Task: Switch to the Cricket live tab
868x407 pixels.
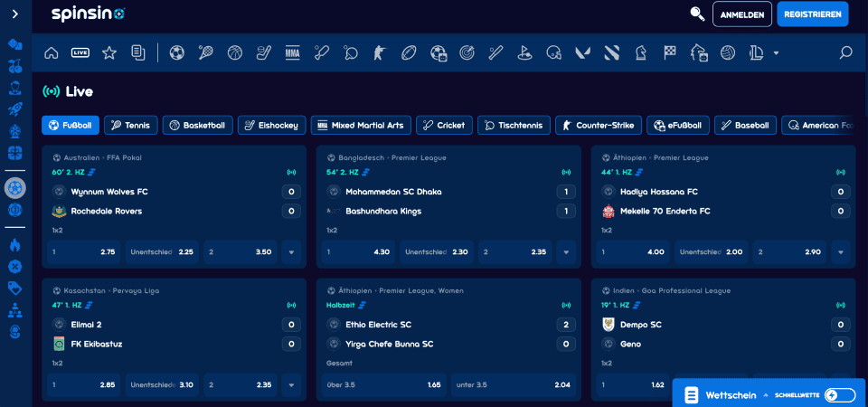Action: coord(445,125)
